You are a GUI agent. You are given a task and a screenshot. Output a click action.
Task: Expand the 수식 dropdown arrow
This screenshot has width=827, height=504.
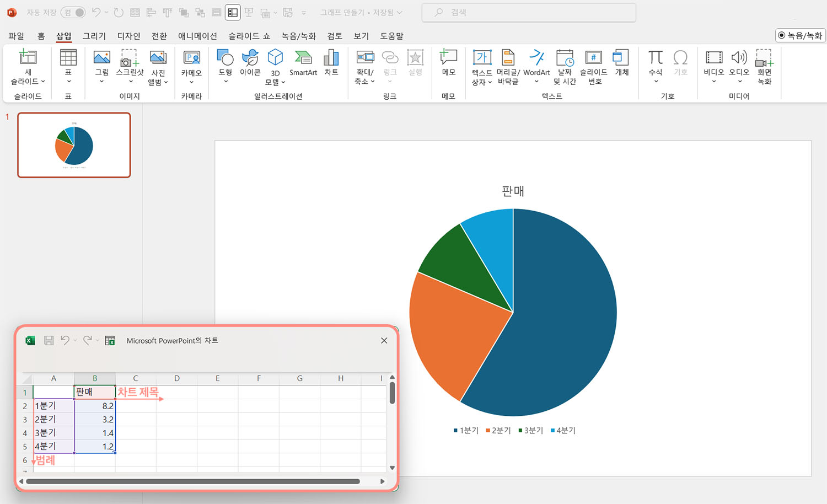click(656, 82)
